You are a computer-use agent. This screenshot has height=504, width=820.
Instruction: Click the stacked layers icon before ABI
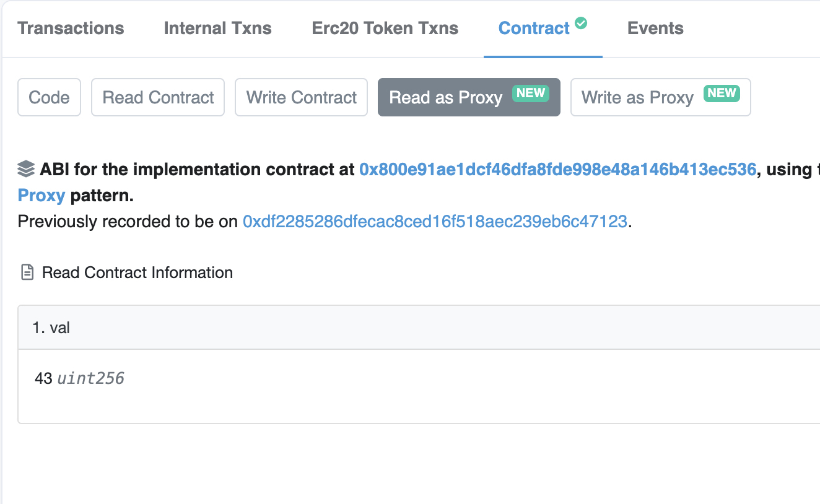pos(27,169)
